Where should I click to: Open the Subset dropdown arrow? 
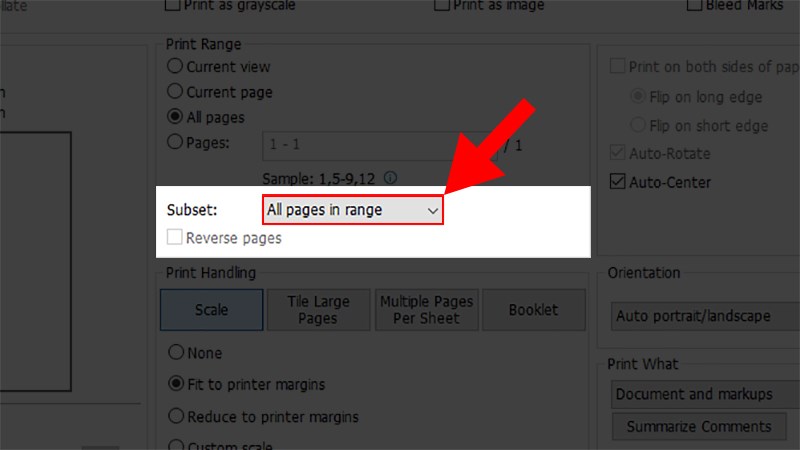coord(433,210)
